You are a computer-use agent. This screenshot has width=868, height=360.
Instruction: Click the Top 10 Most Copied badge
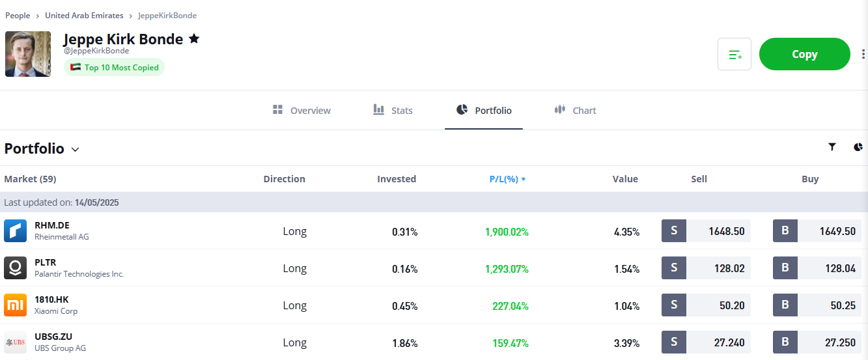pyautogui.click(x=114, y=67)
